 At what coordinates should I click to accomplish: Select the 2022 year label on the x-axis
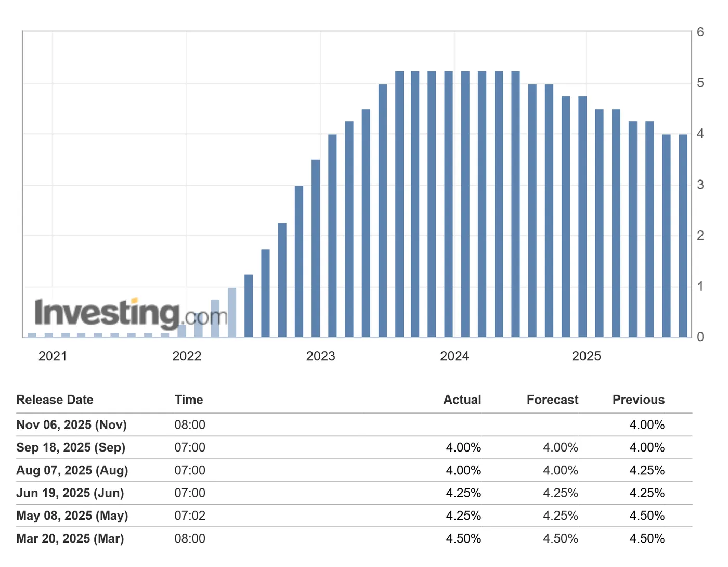pos(187,356)
